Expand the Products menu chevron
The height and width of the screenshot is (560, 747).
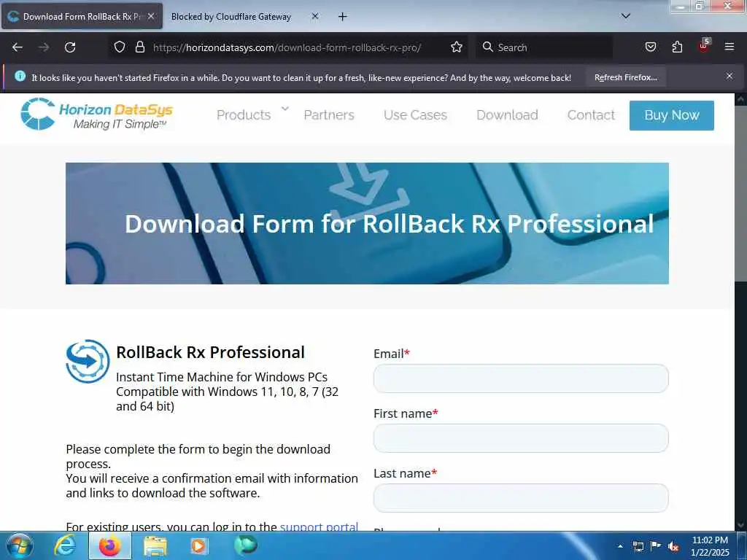285,109
